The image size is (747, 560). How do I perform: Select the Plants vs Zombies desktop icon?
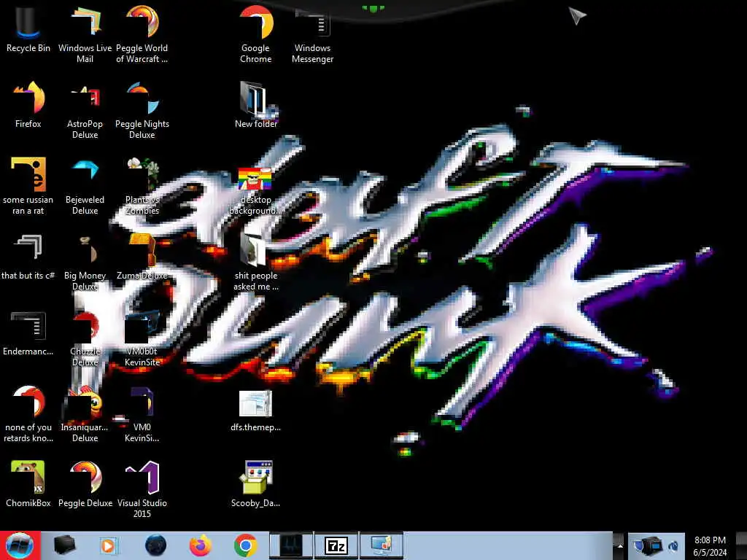142,186
